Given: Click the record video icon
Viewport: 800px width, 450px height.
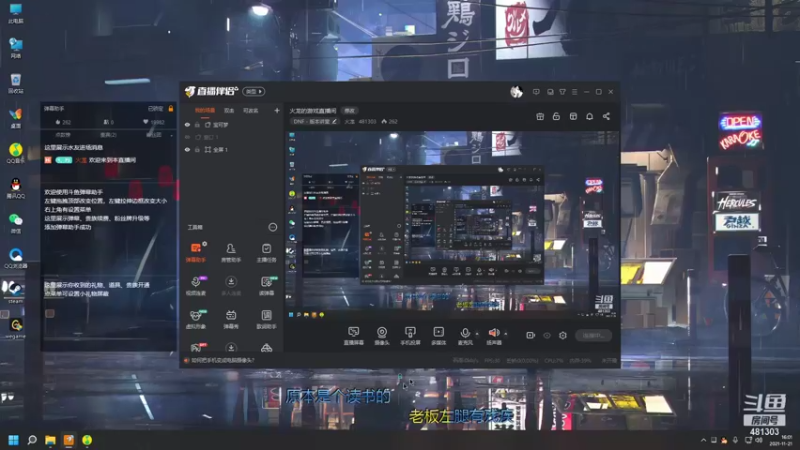Looking at the screenshot, I should pos(531,335).
